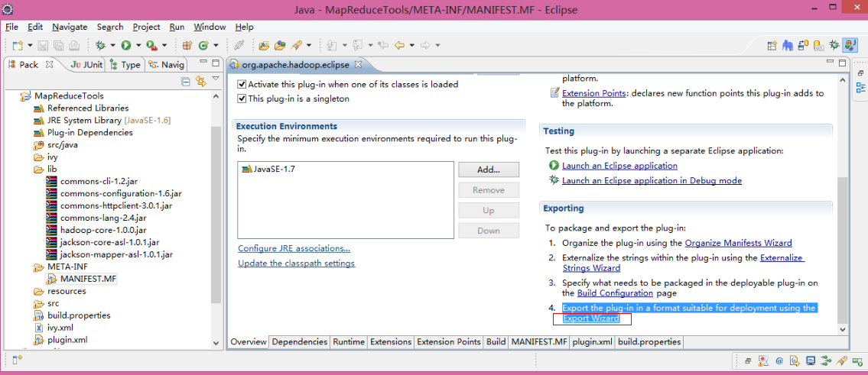The width and height of the screenshot is (868, 375).
Task: Click the Outline view icon in right trim
Action: pos(860,87)
